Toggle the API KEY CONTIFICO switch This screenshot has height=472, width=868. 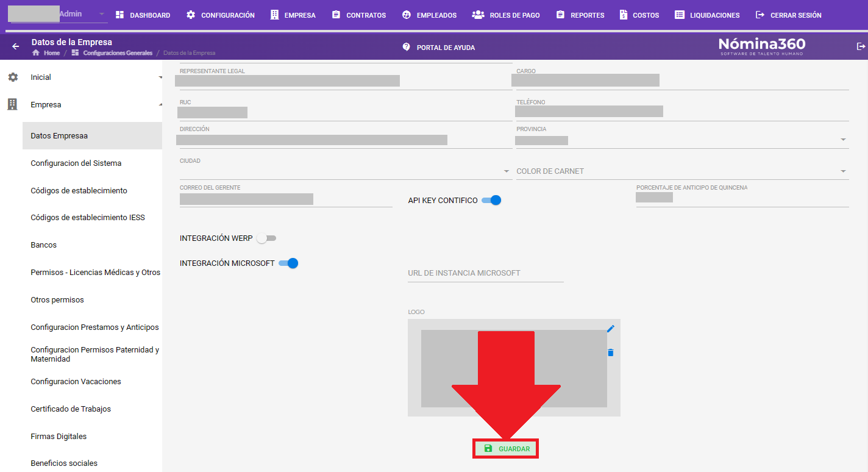[491, 200]
